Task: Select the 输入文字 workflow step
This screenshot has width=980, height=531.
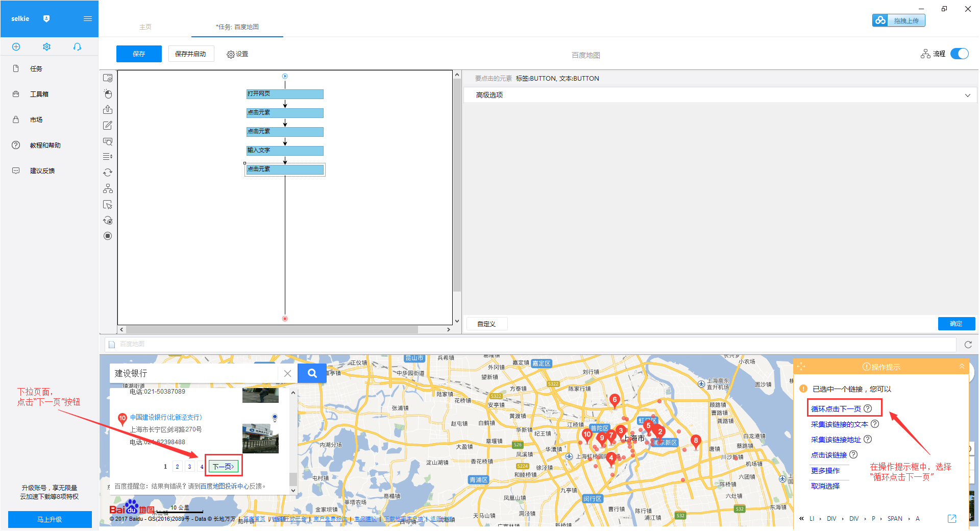Action: point(285,151)
